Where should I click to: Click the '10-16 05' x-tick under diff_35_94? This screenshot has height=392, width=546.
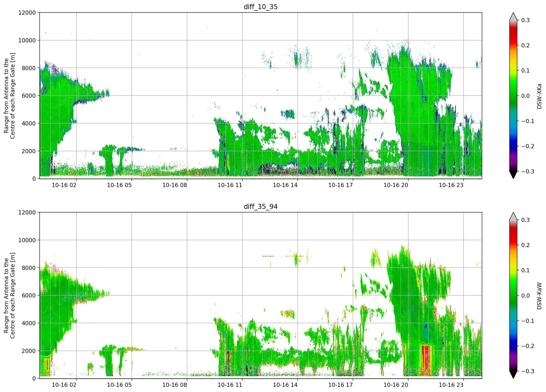point(120,385)
